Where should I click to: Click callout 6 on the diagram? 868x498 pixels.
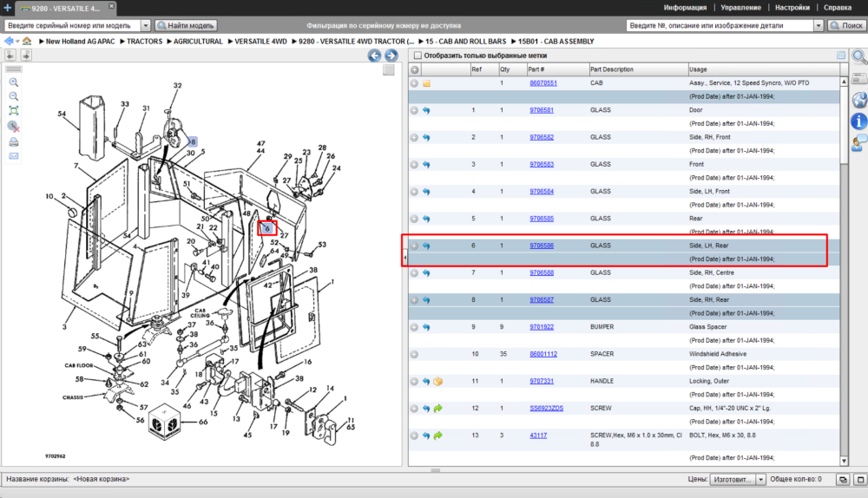(266, 228)
